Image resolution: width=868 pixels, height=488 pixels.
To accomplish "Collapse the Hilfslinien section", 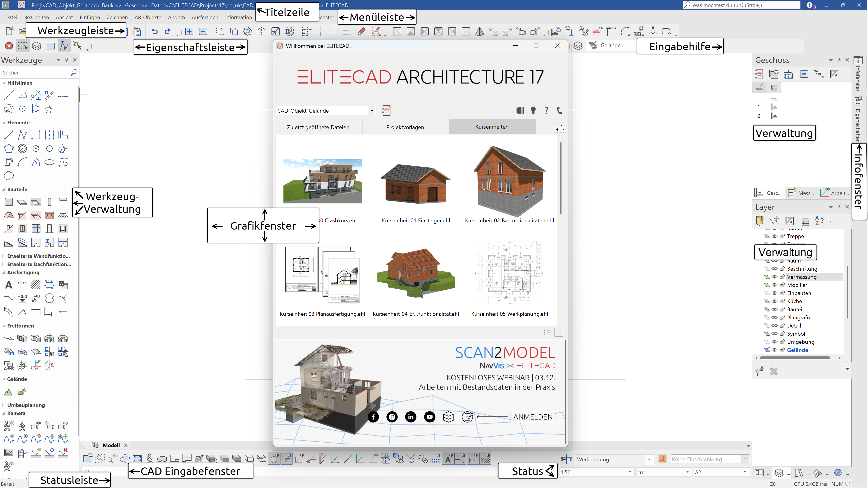I will 4,83.
